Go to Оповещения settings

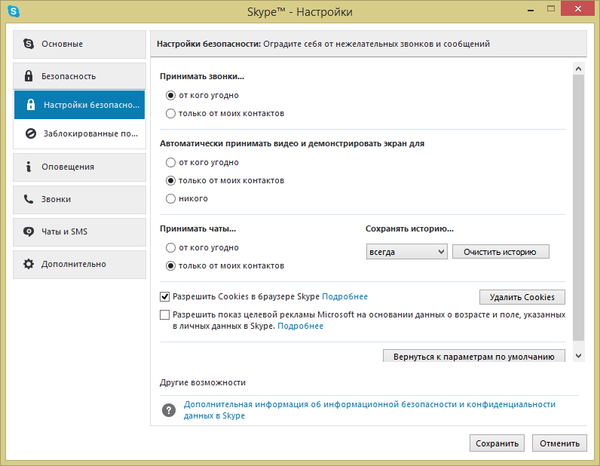click(x=80, y=167)
